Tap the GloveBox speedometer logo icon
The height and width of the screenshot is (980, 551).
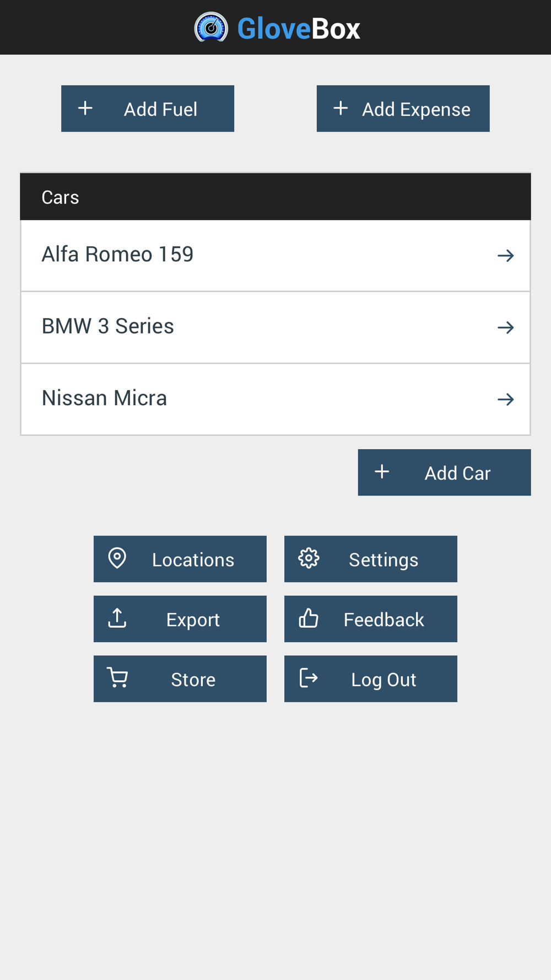(211, 28)
